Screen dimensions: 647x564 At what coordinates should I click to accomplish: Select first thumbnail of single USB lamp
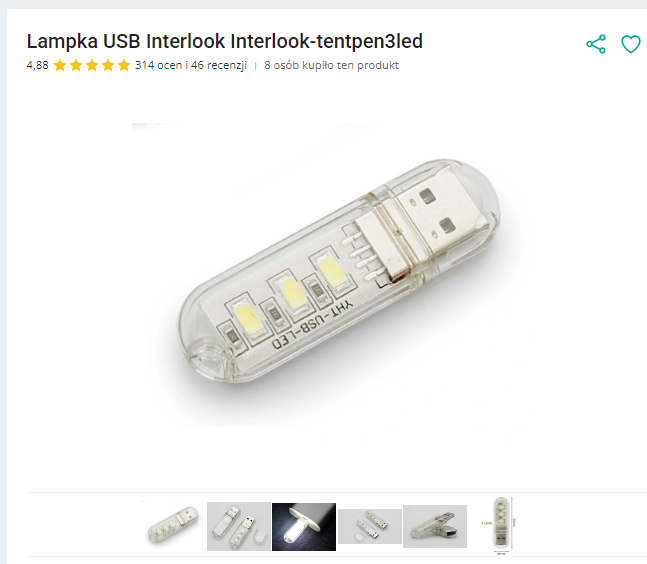tap(172, 526)
